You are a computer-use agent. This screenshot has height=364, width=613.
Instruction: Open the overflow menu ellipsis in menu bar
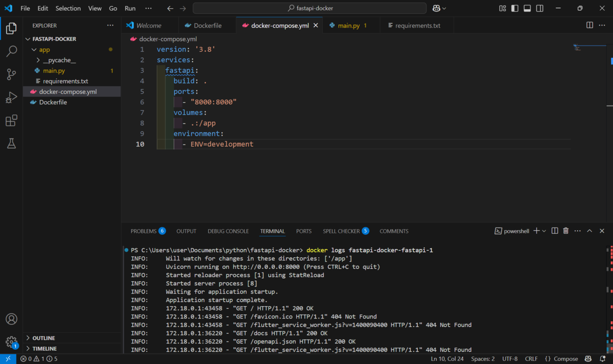coord(148,8)
